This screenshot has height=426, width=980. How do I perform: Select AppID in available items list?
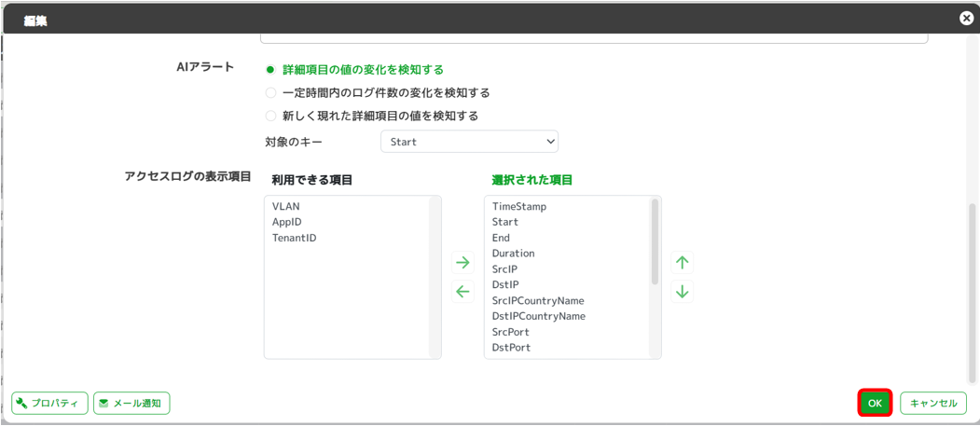pos(287,223)
